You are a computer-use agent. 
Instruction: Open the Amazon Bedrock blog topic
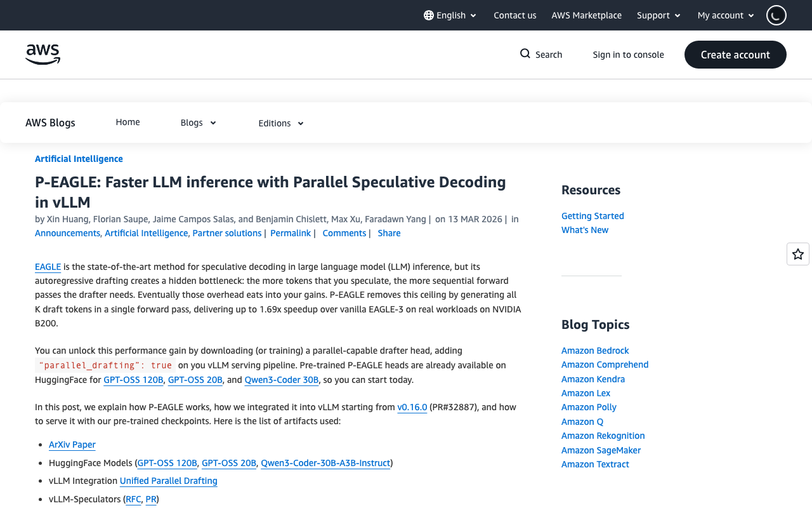coord(594,351)
